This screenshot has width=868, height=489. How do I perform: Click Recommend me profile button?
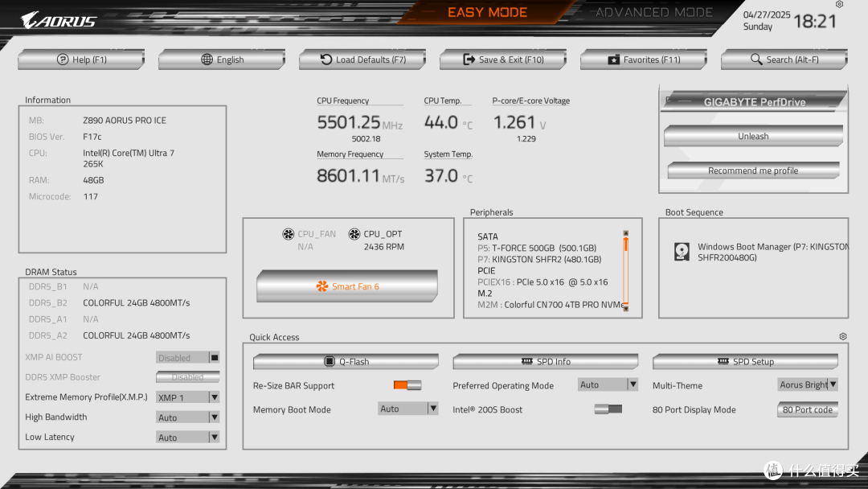753,171
